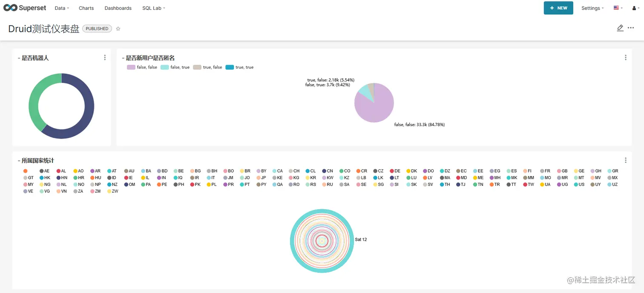Select the AL legend entry
This screenshot has height=293, width=644.
pyautogui.click(x=61, y=171)
